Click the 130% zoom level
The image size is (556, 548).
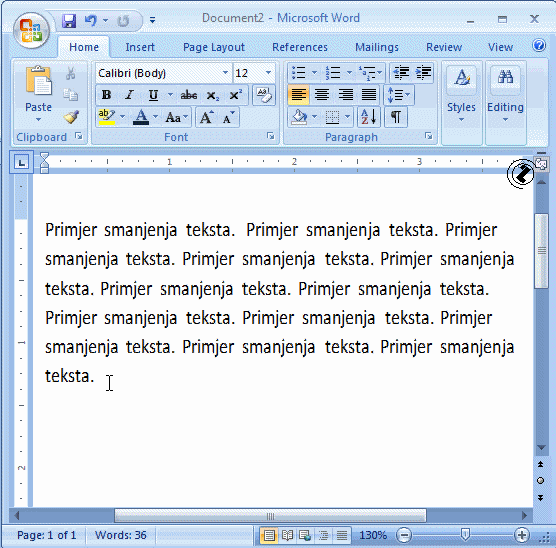(373, 535)
